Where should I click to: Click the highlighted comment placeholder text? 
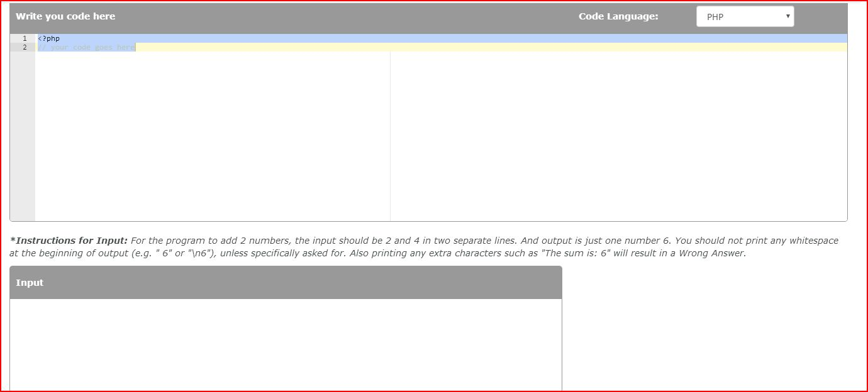point(85,47)
